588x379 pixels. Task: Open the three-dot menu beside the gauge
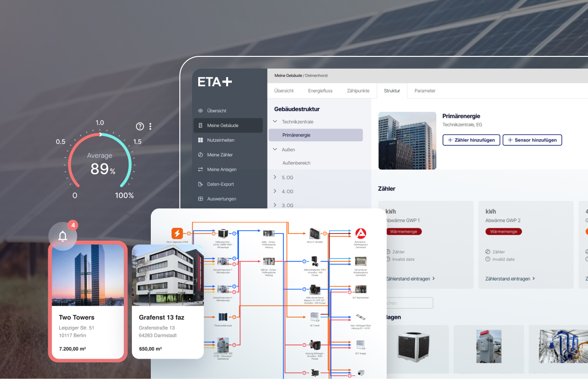[150, 126]
